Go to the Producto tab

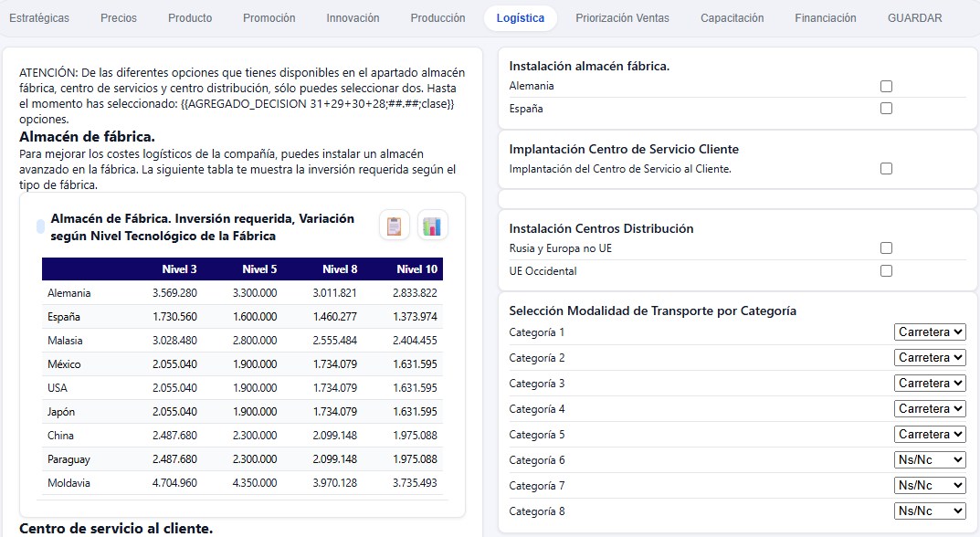190,18
